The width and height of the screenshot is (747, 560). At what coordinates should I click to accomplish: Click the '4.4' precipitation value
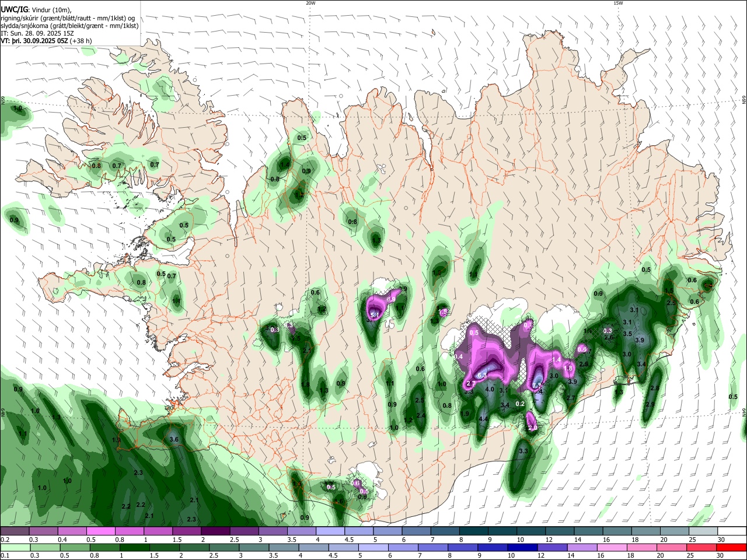point(483,419)
